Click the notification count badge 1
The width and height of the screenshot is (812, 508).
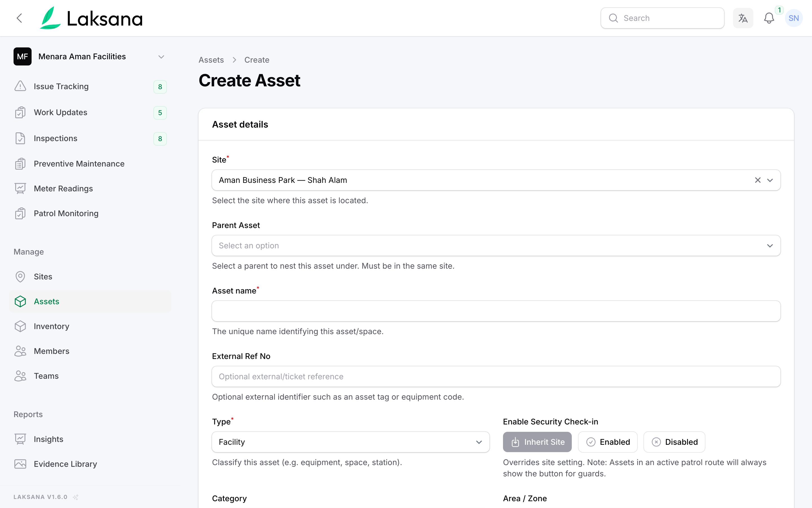(x=779, y=10)
